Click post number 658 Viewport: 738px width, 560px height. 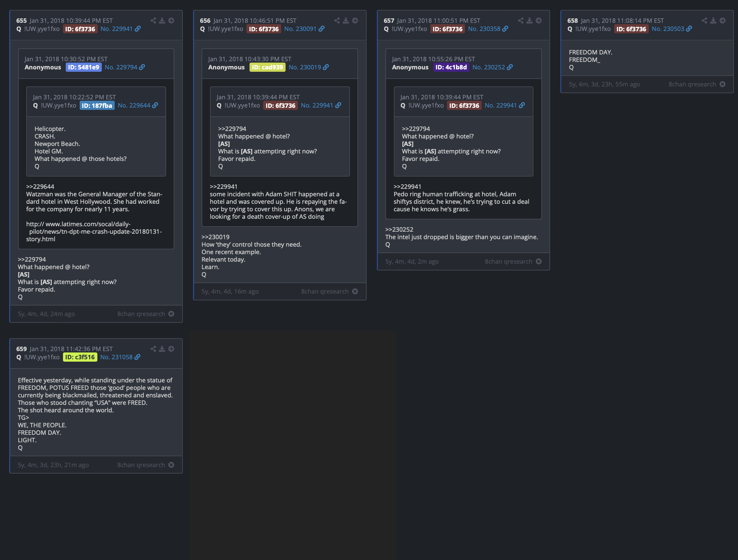[573, 21]
